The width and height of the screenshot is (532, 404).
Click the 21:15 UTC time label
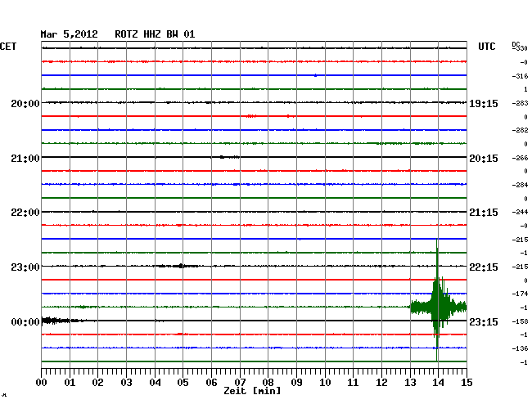(484, 213)
